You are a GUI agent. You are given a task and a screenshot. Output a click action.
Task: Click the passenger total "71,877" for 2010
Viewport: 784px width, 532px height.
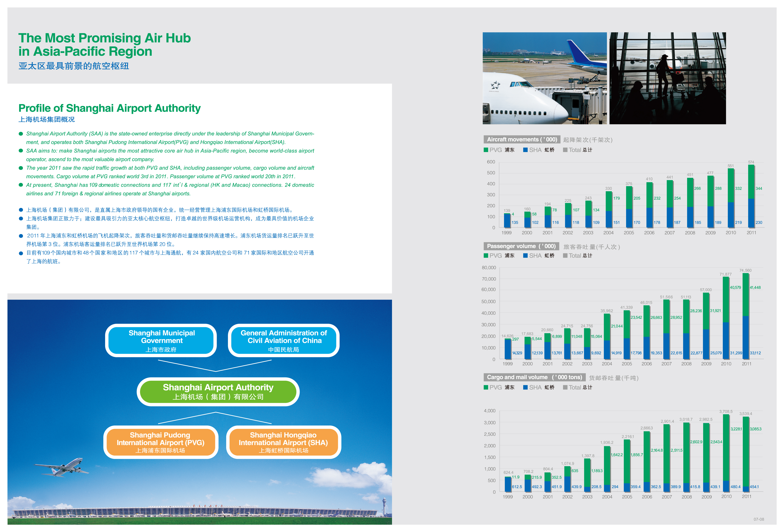(725, 274)
